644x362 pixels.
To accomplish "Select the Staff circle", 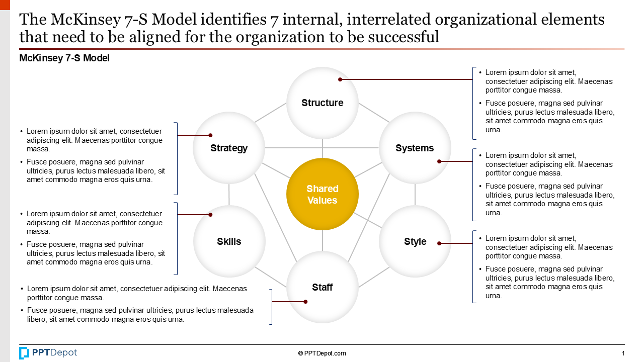I will [x=323, y=287].
